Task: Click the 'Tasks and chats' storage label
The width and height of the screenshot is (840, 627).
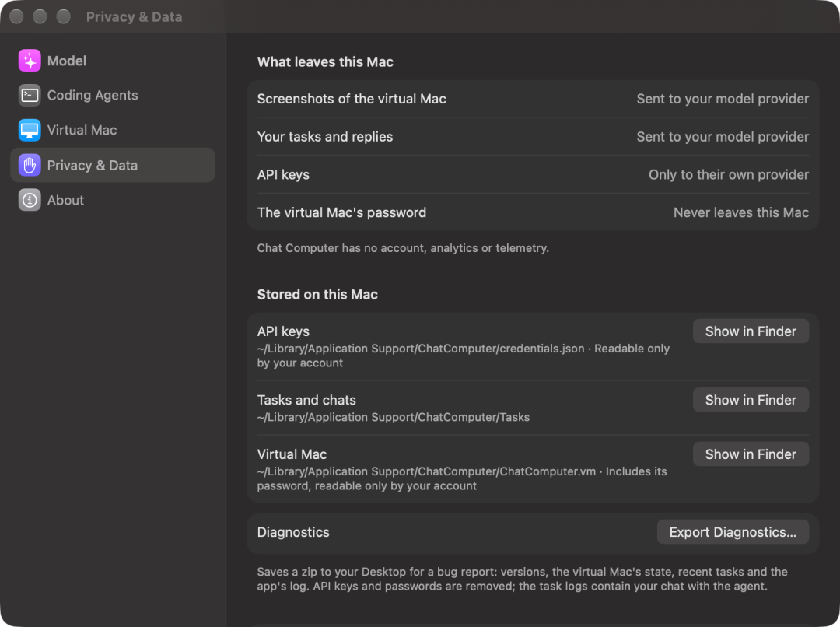Action: pos(306,400)
